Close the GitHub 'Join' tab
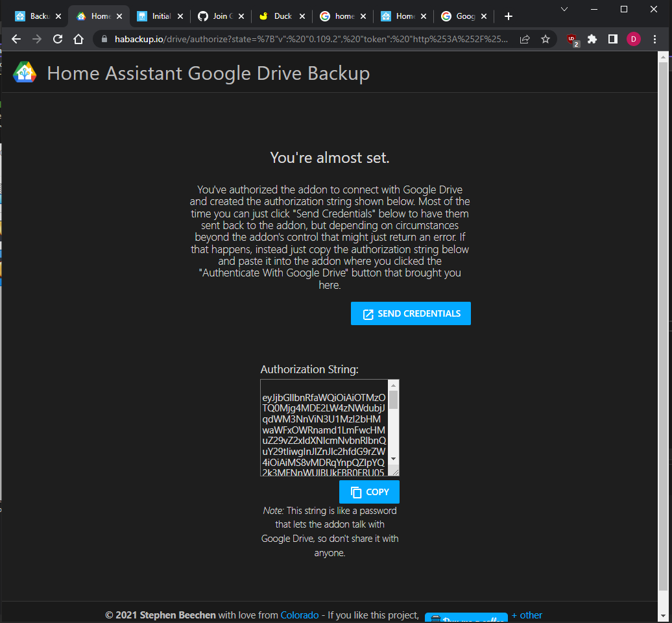 241,16
